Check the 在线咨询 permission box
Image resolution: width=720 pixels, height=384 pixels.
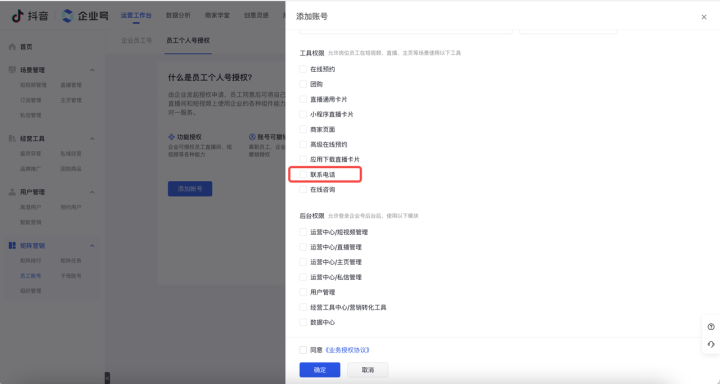point(303,189)
